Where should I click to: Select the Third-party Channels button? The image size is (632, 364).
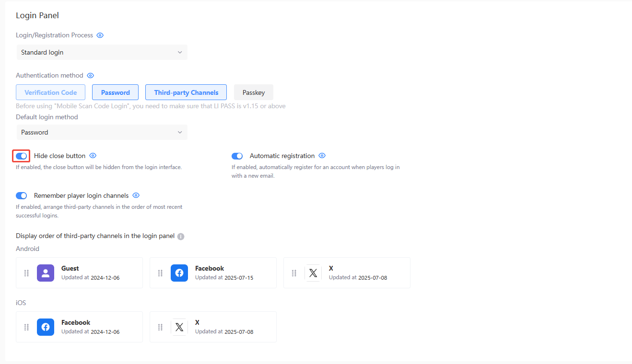(x=186, y=92)
